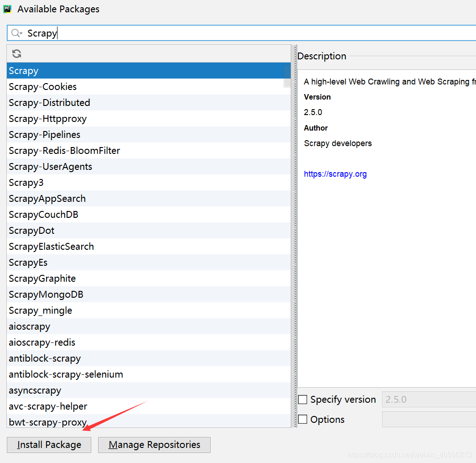Select ScrapyElasticSearch package
Screen dimensions: 476x463
pos(149,247)
